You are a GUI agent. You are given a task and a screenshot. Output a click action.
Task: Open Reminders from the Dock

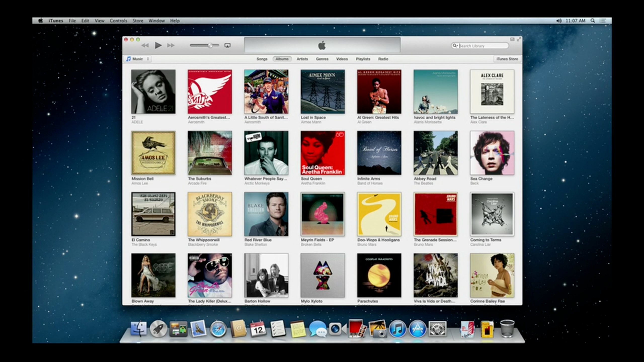[278, 329]
